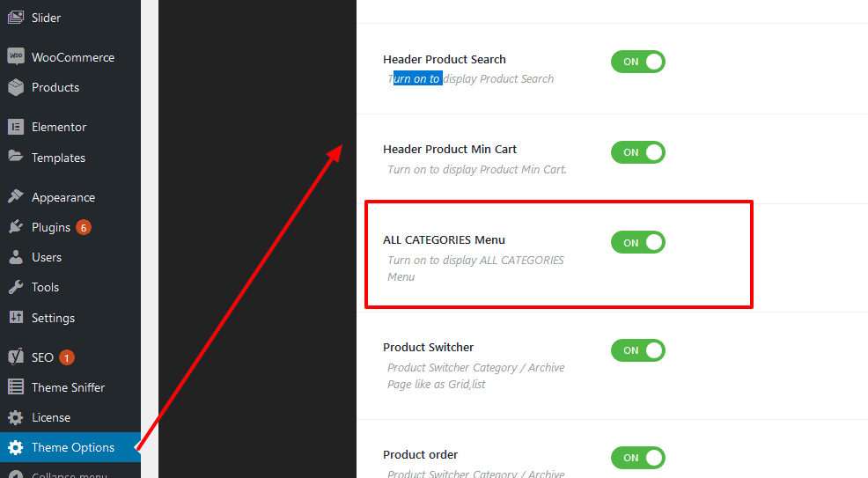This screenshot has width=868, height=478.
Task: Click the WooCommerce logo icon
Action: (x=16, y=57)
